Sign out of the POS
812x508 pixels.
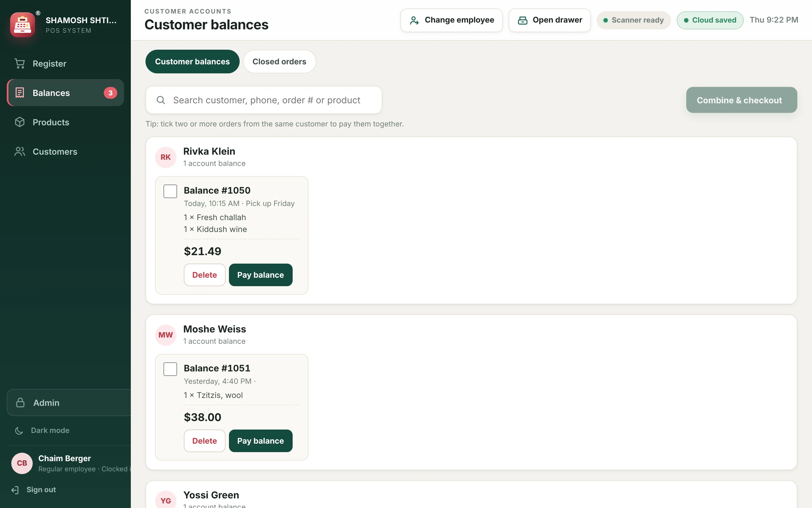point(34,490)
